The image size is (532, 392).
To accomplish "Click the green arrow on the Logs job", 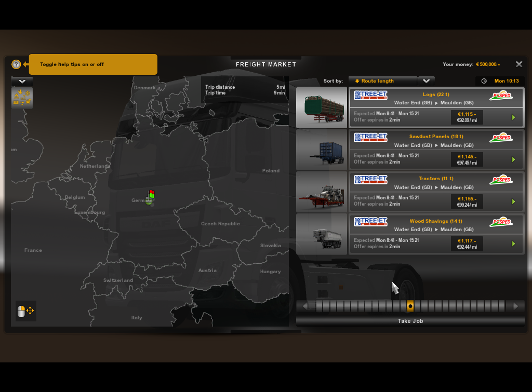I will pyautogui.click(x=513, y=117).
